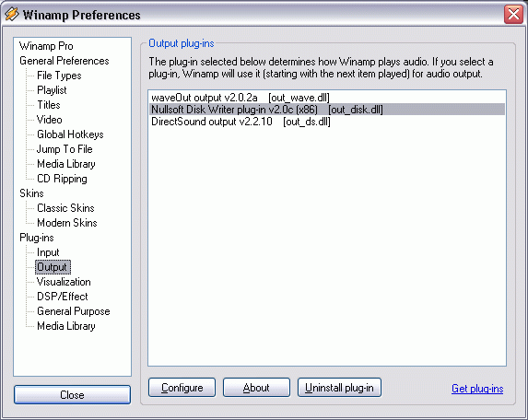Viewport: 528px width, 420px height.
Task: Select General Preferences category
Action: point(65,61)
